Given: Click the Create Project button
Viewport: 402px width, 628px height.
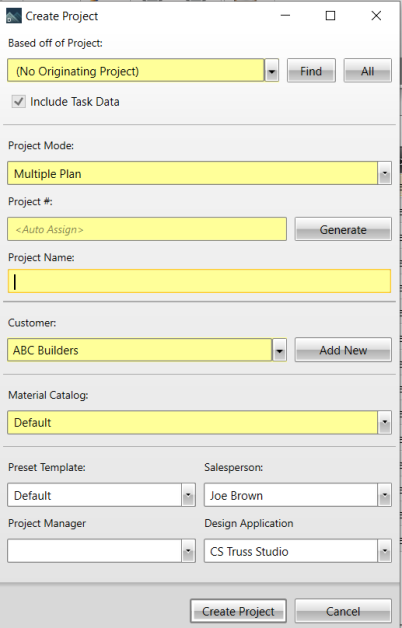Looking at the screenshot, I should coord(238,611).
